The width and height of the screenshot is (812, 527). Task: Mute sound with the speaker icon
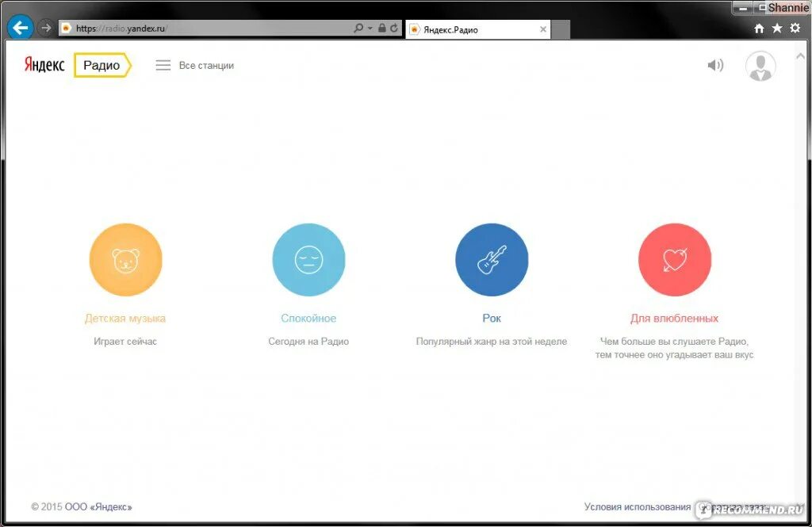coord(715,65)
